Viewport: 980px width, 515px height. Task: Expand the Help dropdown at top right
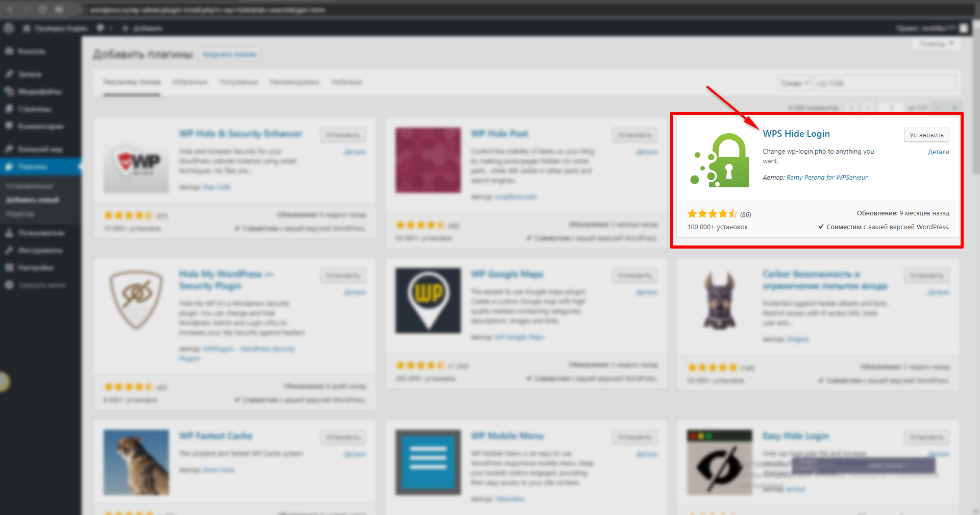pyautogui.click(x=936, y=44)
